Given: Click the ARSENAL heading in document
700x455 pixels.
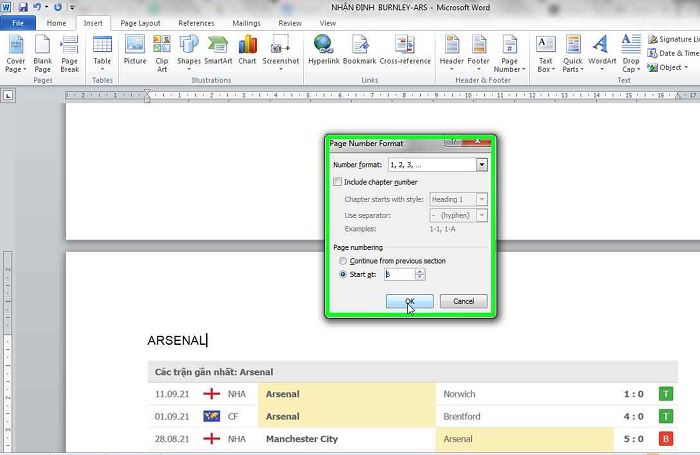Looking at the screenshot, I should pyautogui.click(x=176, y=340).
